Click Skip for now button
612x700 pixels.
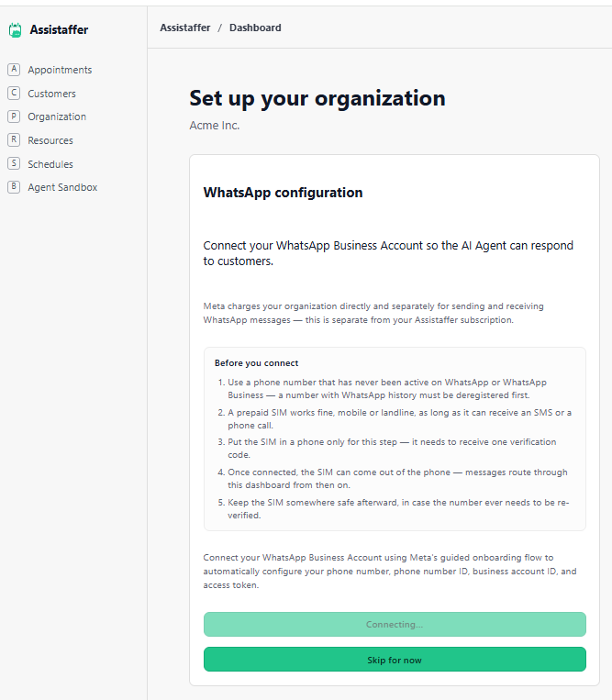395,660
